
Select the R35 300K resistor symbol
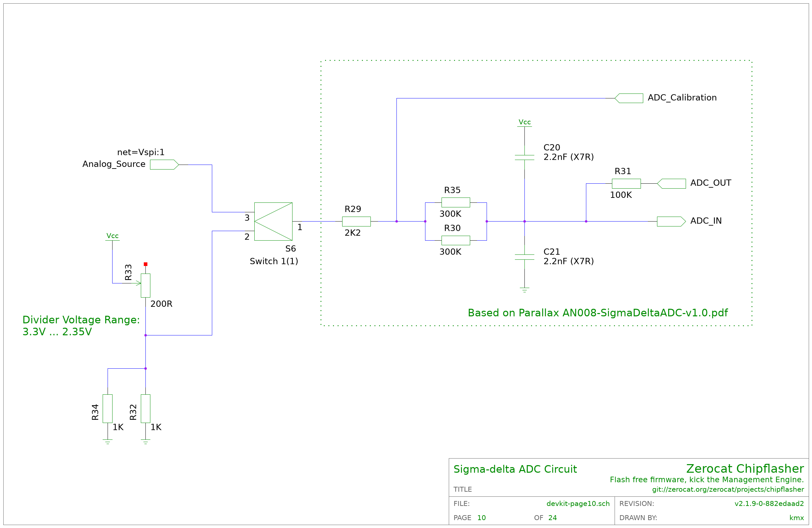tap(455, 202)
